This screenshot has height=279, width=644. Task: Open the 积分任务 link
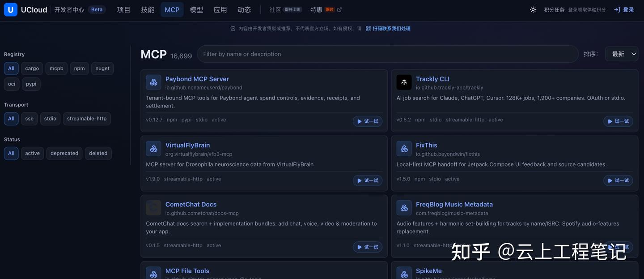tap(554, 9)
